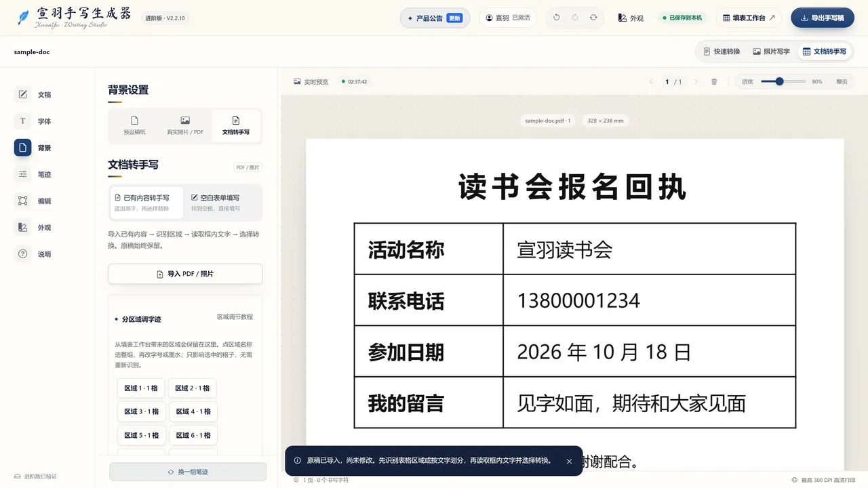Open the 编辑 section in sidebar
This screenshot has width=868, height=488.
pyautogui.click(x=34, y=201)
